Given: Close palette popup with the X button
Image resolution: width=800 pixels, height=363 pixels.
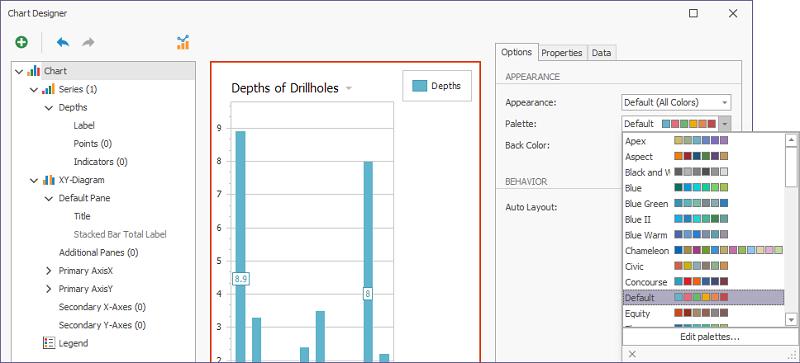Looking at the screenshot, I should coord(632,354).
